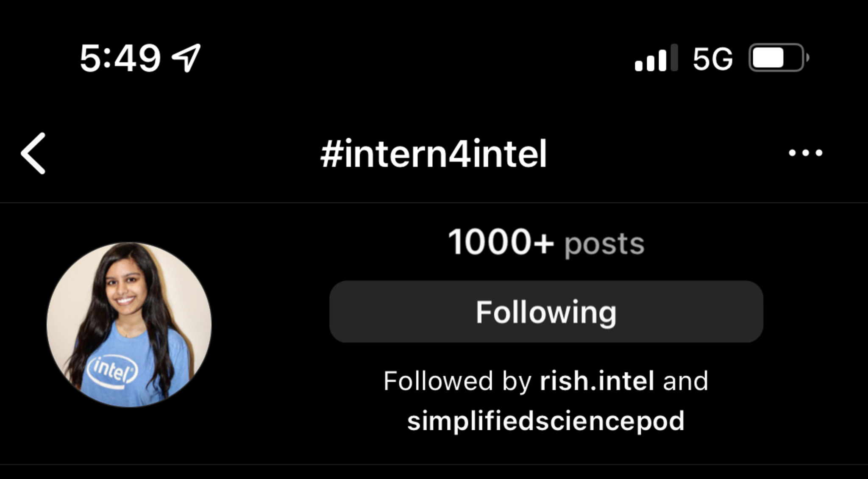Tap the #intern4intel page title
Image resolution: width=868 pixels, height=479 pixels.
tap(434, 153)
